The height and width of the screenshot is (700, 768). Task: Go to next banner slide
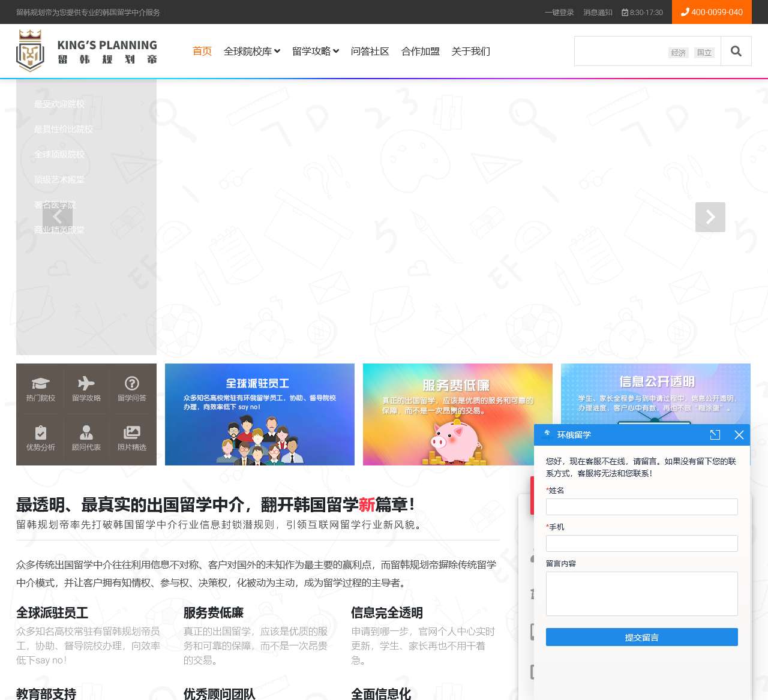[710, 217]
